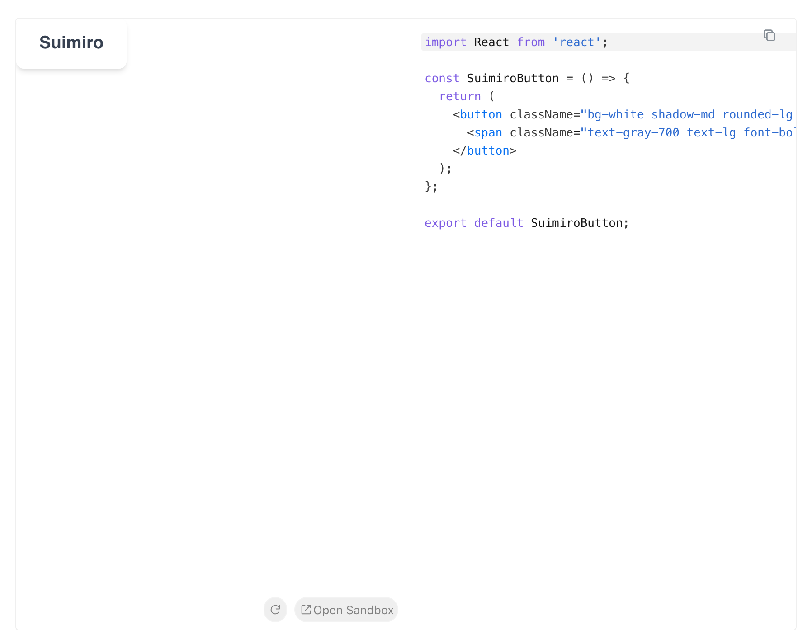Click the return keyword in the code
The image size is (812, 644).
(460, 96)
